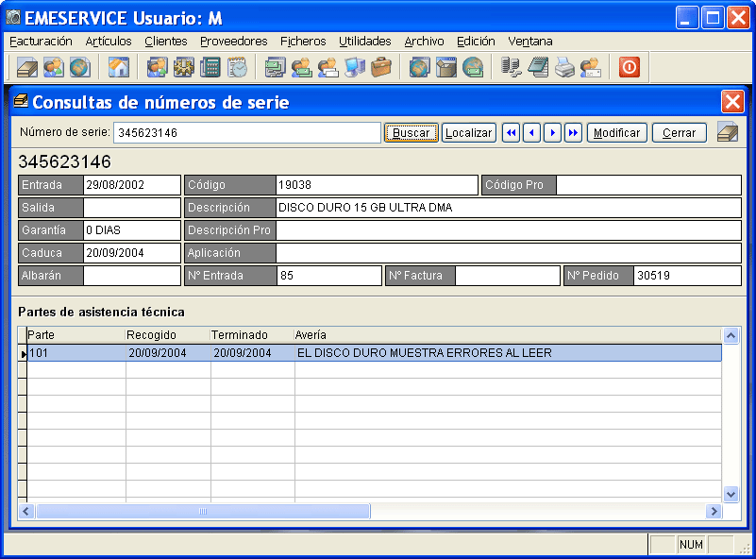Click the Descripción field DISCO DURO 15 GB ULTRA DMA
This screenshot has width=756, height=559.
508,208
